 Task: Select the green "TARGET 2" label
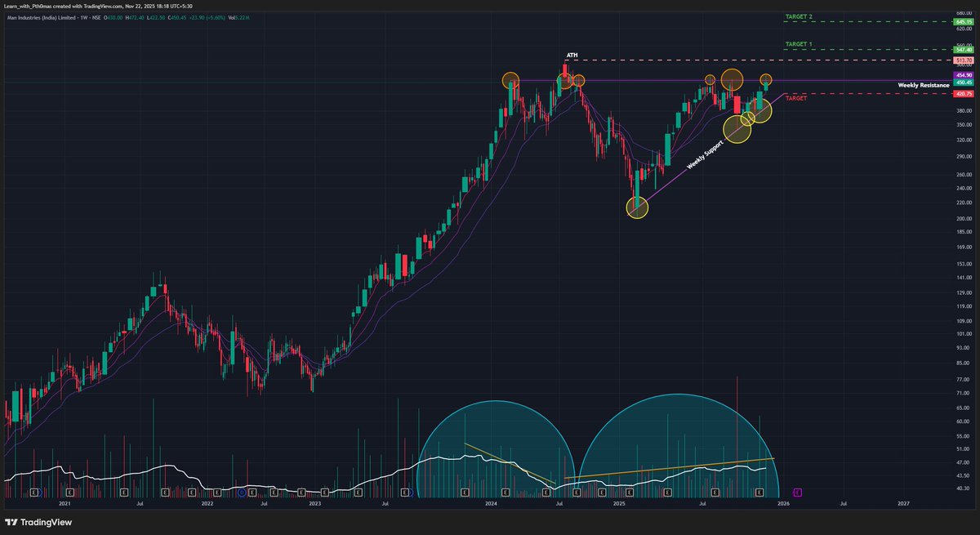pyautogui.click(x=801, y=15)
